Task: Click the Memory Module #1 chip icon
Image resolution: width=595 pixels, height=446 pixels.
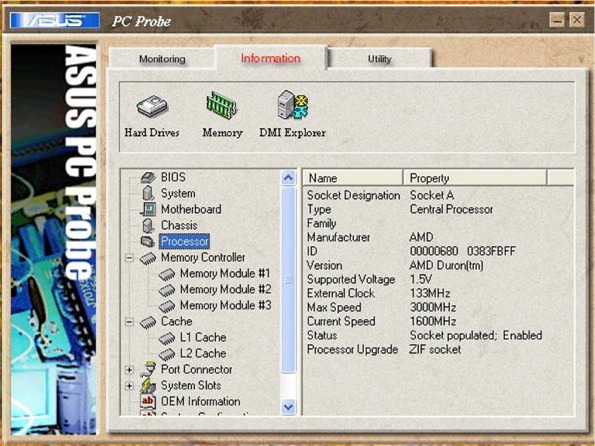Action: (167, 274)
